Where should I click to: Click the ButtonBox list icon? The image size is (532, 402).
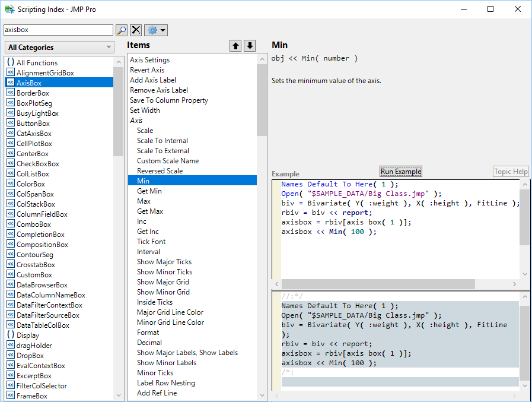(x=11, y=123)
